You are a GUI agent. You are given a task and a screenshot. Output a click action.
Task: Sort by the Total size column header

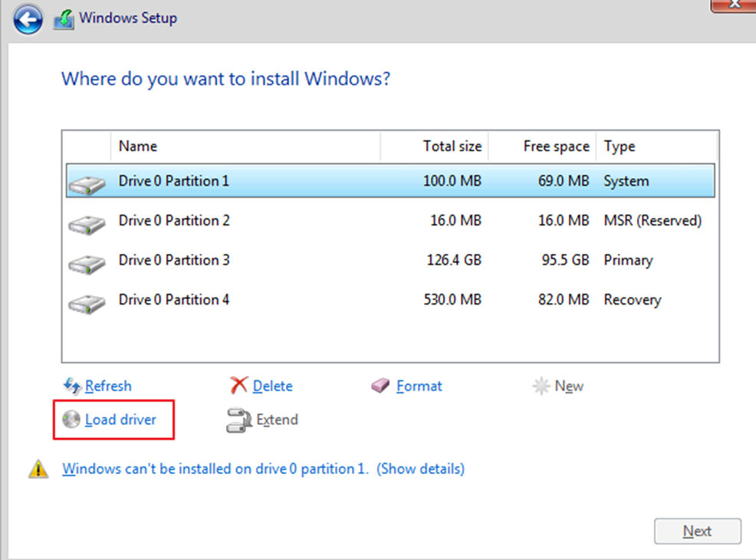(435, 147)
